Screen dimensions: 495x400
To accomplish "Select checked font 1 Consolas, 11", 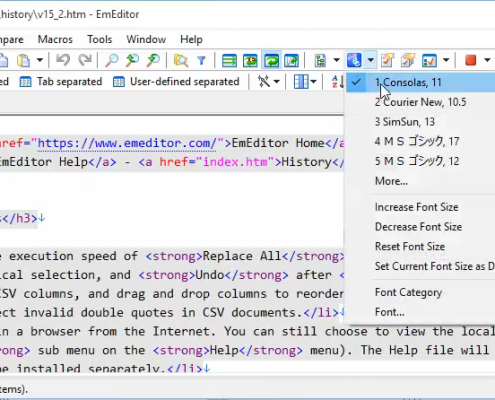I will tap(420, 82).
